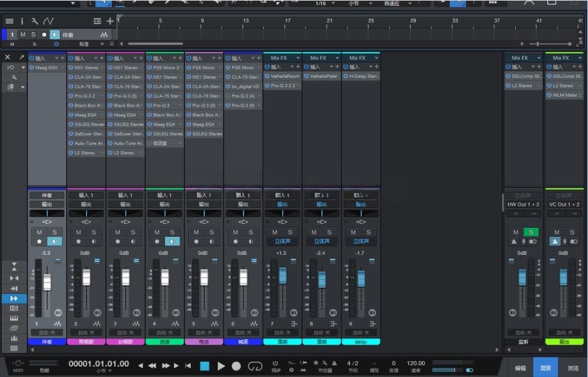
Task: Toggle monitor on mixer channel 1
Action: [x=55, y=241]
